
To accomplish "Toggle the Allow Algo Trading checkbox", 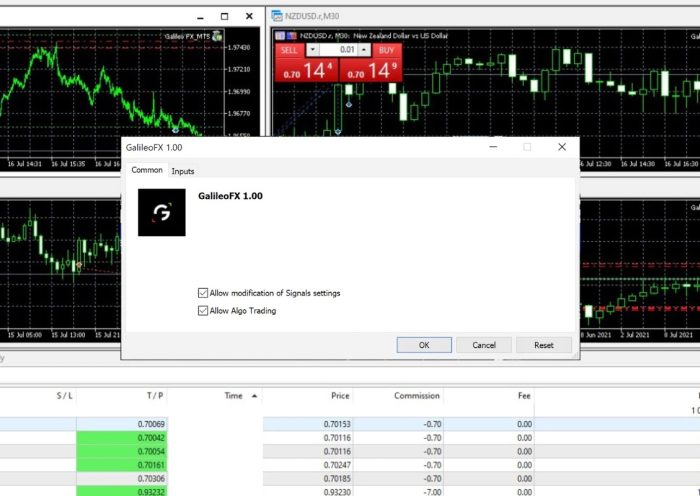I will [203, 311].
